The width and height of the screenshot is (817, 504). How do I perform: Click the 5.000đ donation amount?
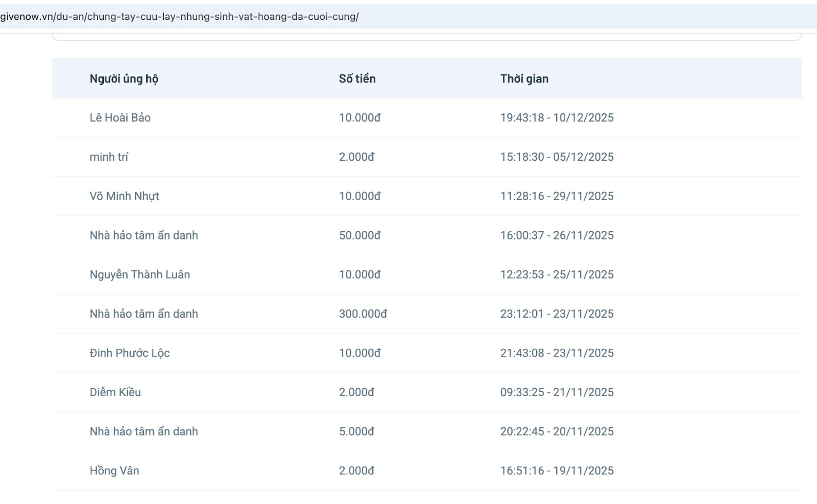point(356,432)
